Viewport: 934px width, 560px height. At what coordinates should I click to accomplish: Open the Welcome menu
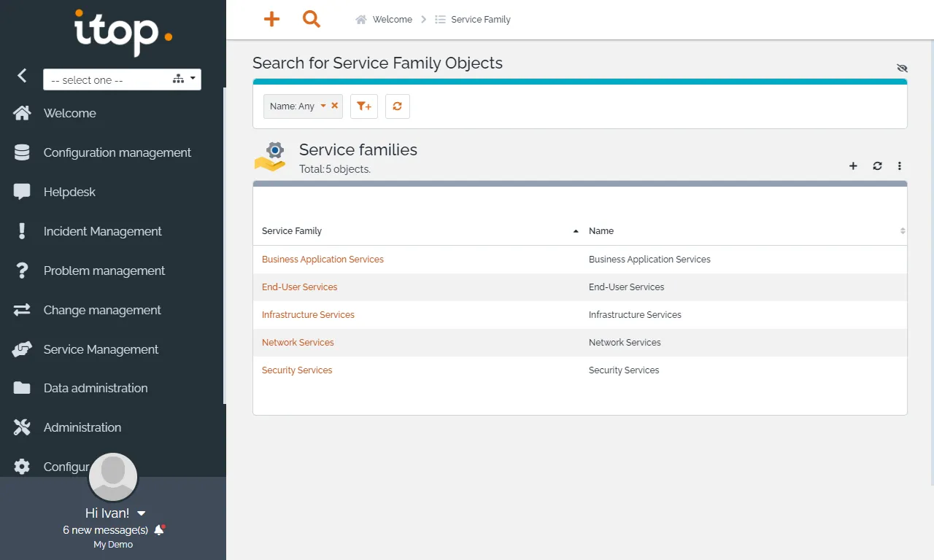coord(70,113)
